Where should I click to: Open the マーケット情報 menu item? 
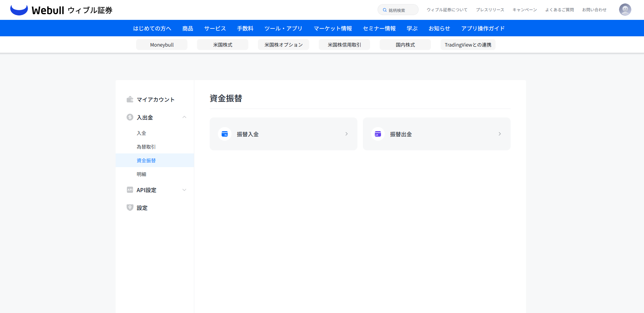point(333,28)
